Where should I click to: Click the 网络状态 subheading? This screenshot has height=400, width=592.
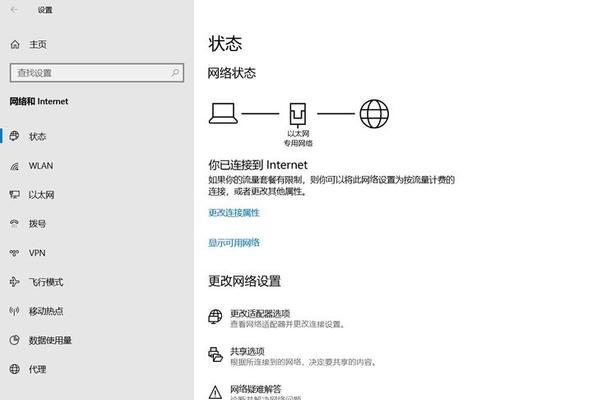(232, 73)
